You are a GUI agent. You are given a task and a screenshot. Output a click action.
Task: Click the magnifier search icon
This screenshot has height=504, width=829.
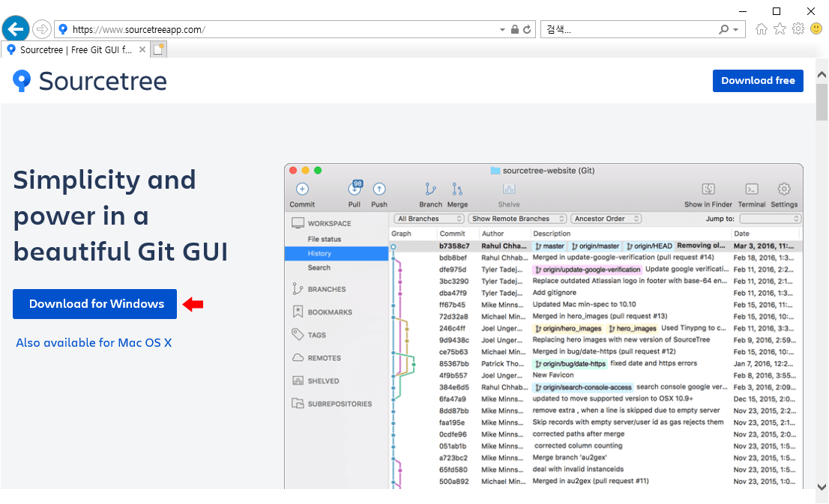click(x=724, y=30)
